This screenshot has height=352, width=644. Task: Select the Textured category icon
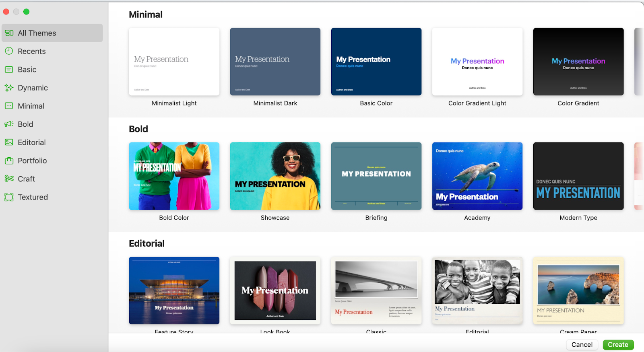(x=9, y=197)
